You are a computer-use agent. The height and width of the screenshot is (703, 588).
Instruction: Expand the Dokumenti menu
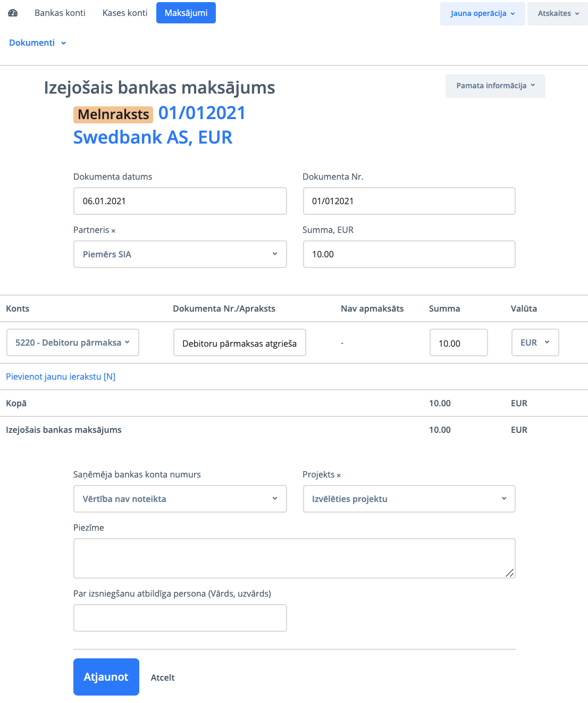pos(37,43)
